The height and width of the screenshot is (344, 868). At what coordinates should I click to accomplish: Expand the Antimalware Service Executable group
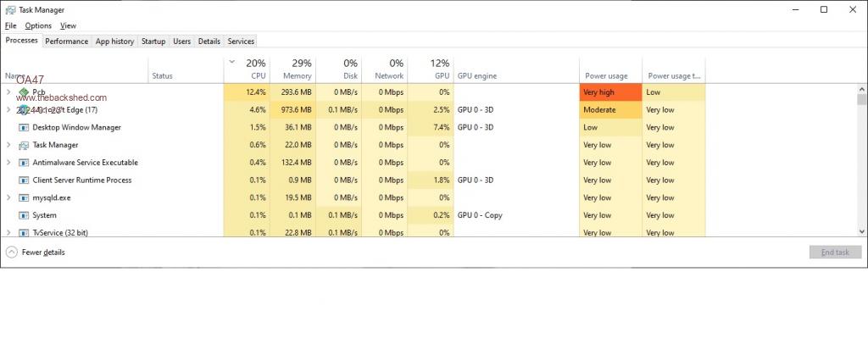[8, 163]
